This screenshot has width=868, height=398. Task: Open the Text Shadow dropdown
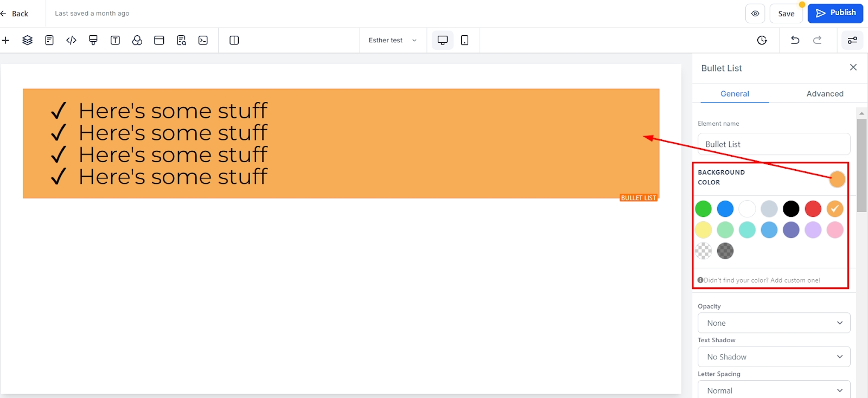(x=774, y=357)
